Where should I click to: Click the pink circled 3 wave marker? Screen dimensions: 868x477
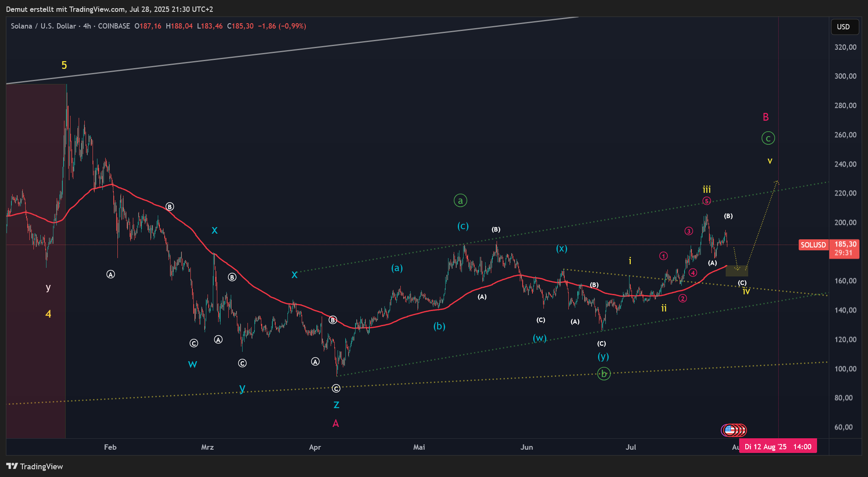pos(689,231)
